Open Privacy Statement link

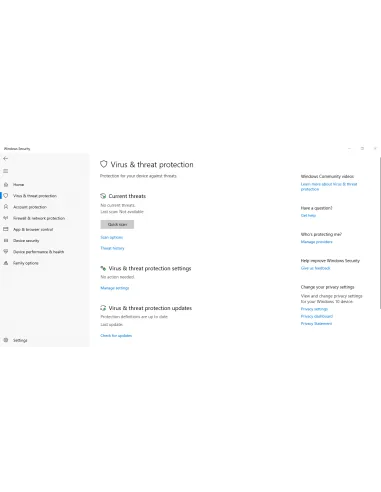(x=316, y=324)
